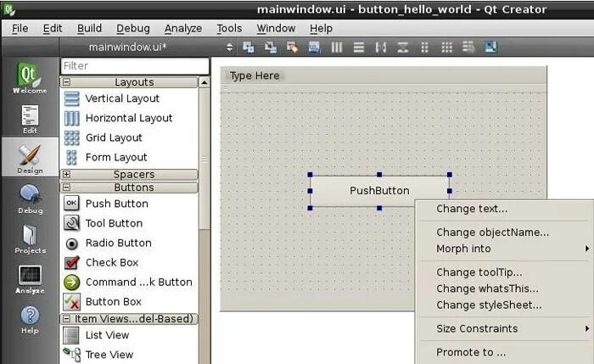This screenshot has height=364, width=594.
Task: Open the Window menu
Action: pyautogui.click(x=276, y=28)
